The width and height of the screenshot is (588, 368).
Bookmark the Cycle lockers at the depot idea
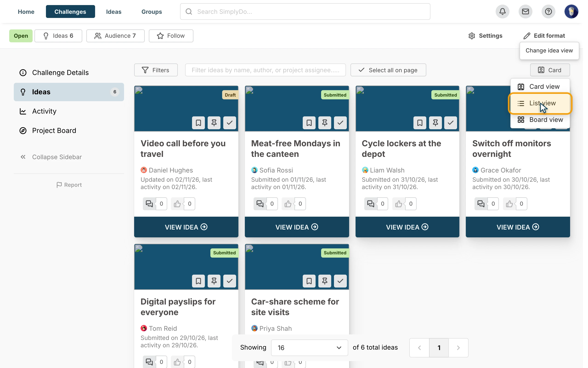pos(420,123)
